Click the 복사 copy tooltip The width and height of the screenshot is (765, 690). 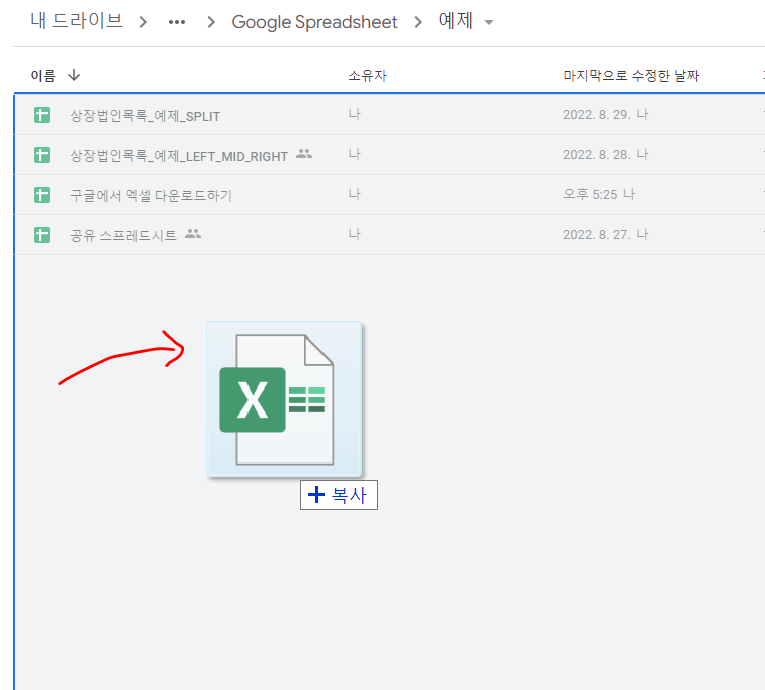[x=339, y=495]
